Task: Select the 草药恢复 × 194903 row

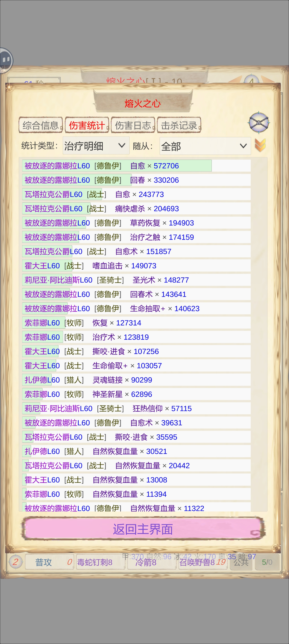Action: (137, 223)
